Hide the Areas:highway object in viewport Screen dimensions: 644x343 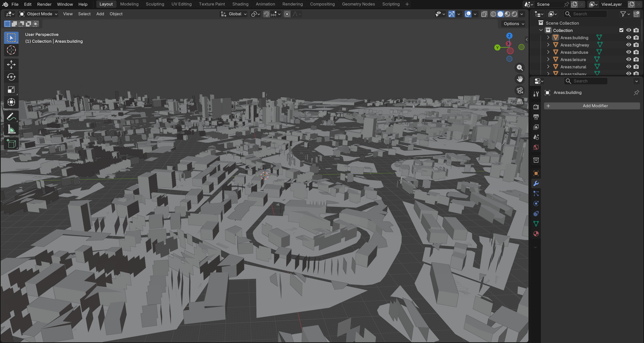pos(629,45)
